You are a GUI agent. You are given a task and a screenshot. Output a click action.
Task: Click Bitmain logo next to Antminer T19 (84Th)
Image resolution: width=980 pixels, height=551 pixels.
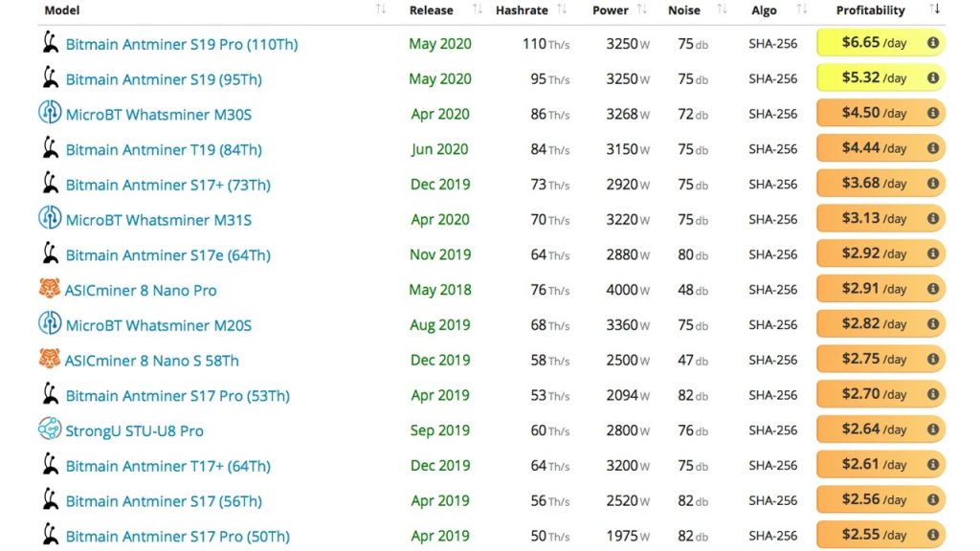click(x=50, y=148)
